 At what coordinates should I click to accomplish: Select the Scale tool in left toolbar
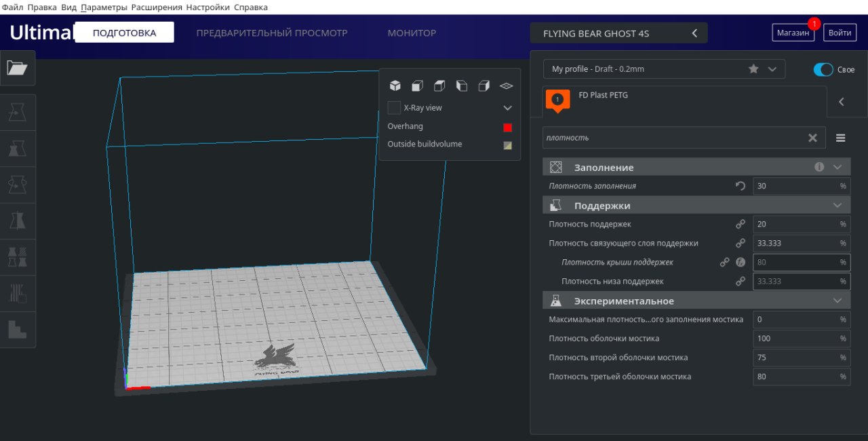pos(17,149)
